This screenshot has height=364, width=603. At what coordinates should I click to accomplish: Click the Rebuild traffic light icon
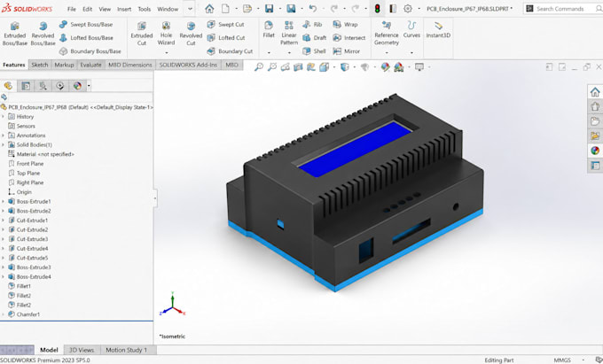378,9
